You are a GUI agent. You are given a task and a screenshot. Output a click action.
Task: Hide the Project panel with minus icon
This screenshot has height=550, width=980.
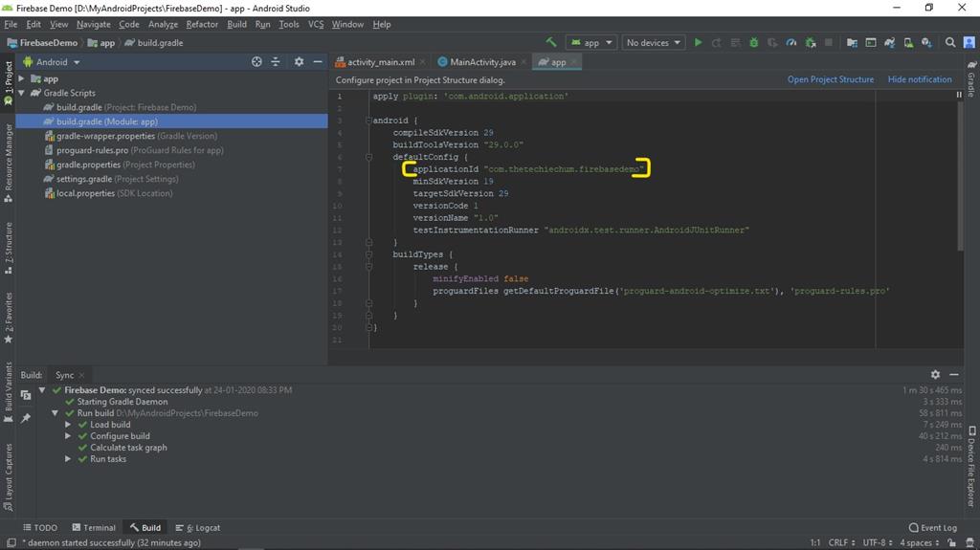point(318,62)
